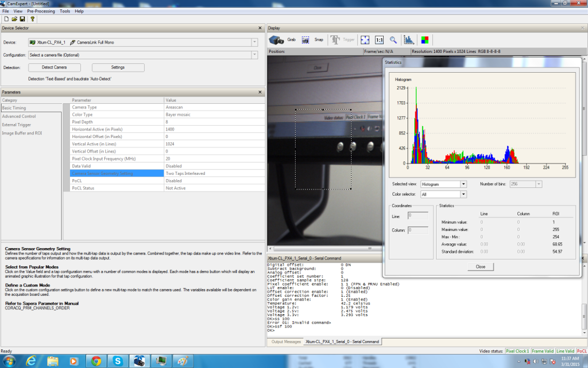This screenshot has height=368, width=588.
Task: Open Skype from the Windows taskbar
Action: click(118, 361)
